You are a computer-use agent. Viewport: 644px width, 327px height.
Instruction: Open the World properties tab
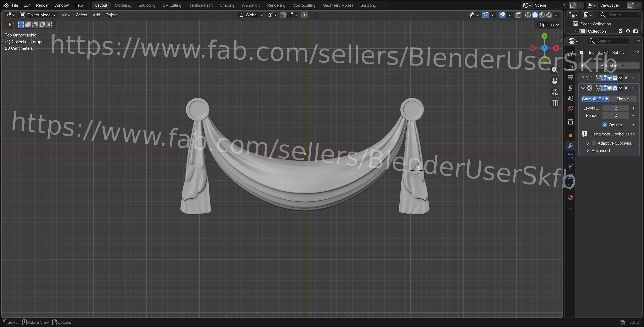point(570,109)
